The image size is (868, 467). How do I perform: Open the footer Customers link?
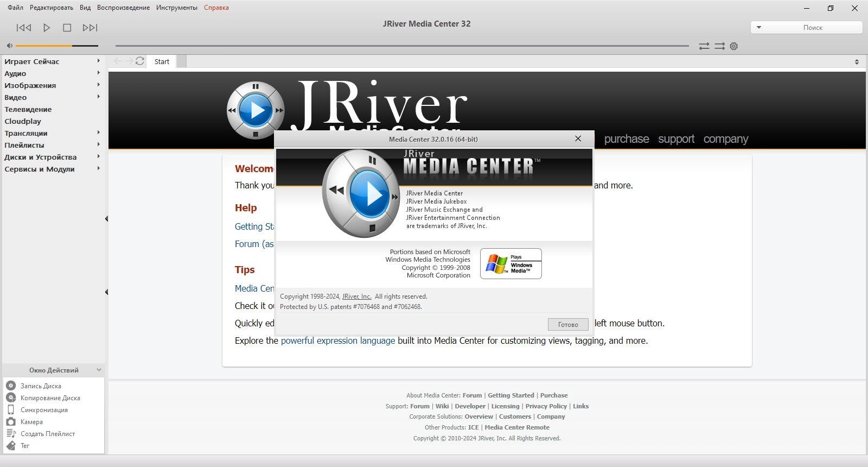point(515,416)
